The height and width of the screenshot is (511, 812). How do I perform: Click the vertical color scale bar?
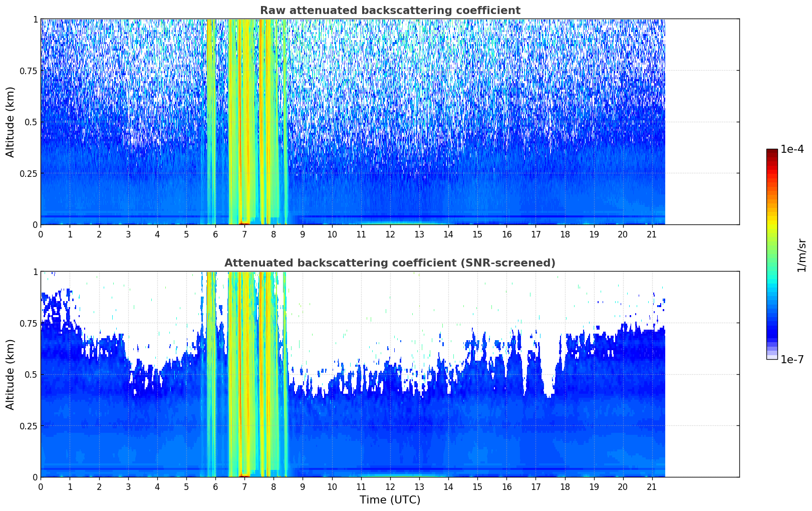tap(772, 254)
